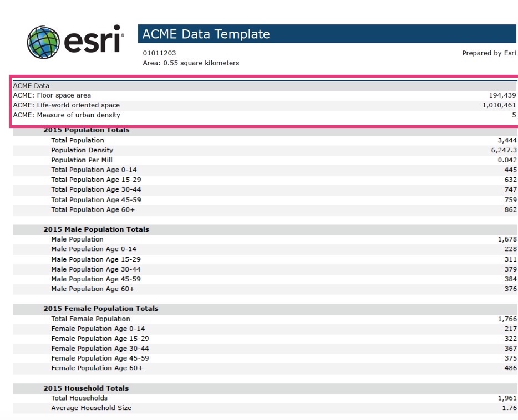
Task: Select 'Total Population Age 30-44' label
Action: tap(96, 189)
